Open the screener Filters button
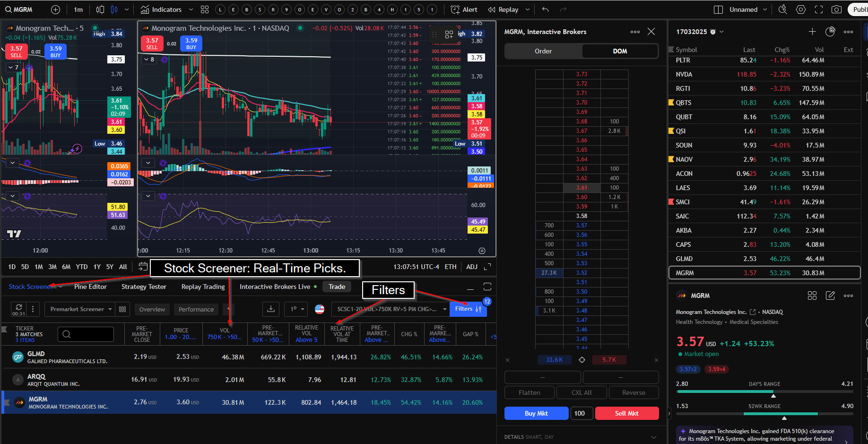Image resolution: width=868 pixels, height=444 pixels. pyautogui.click(x=468, y=309)
